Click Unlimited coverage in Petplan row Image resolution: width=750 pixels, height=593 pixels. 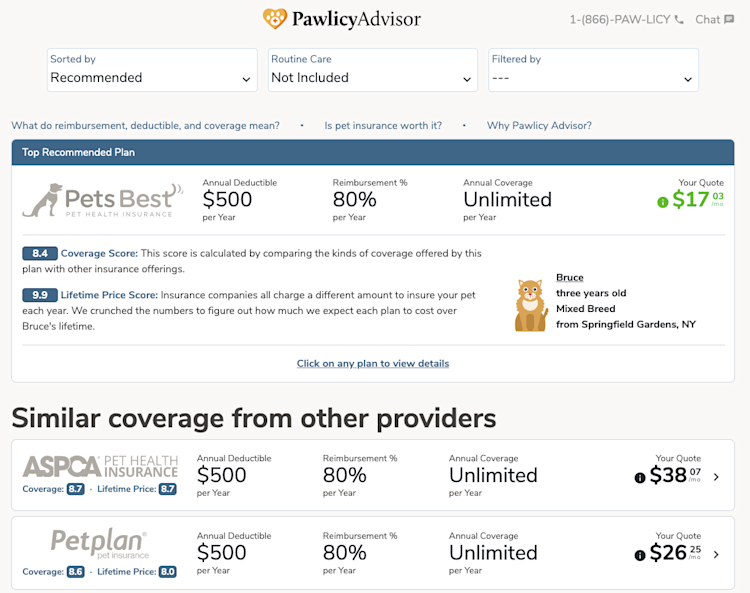click(x=493, y=552)
